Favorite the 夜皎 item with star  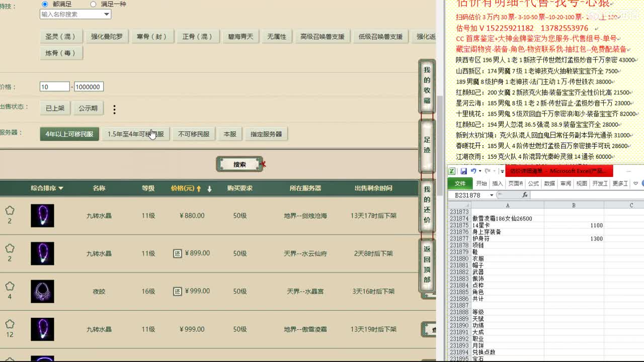pyautogui.click(x=10, y=286)
